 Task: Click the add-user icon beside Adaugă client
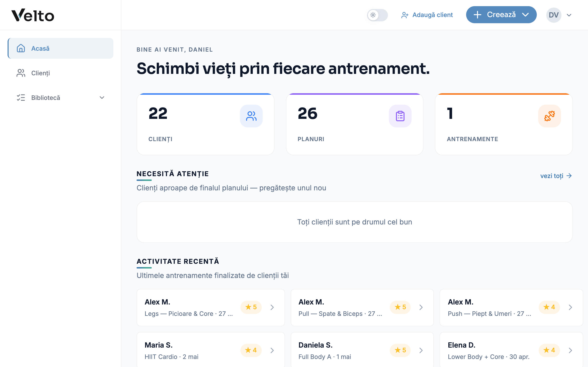click(x=405, y=15)
